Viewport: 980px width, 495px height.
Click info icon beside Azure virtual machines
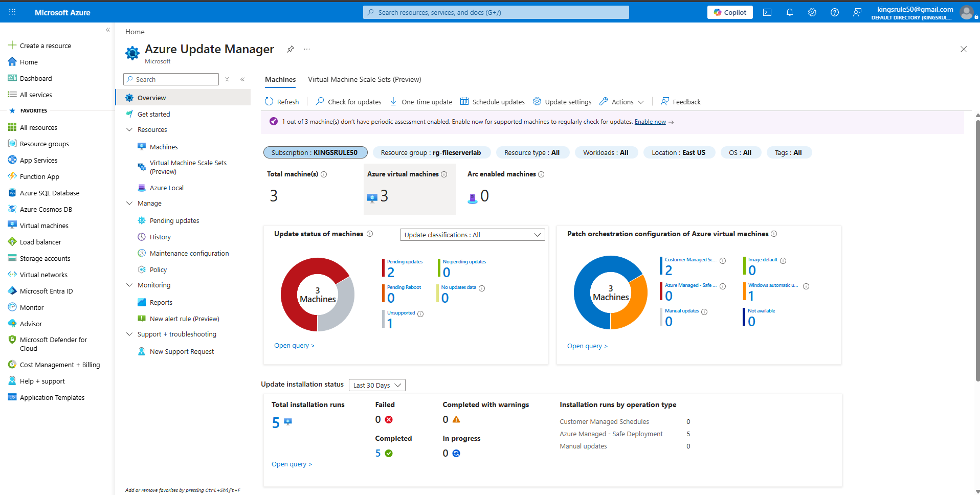[x=444, y=174]
